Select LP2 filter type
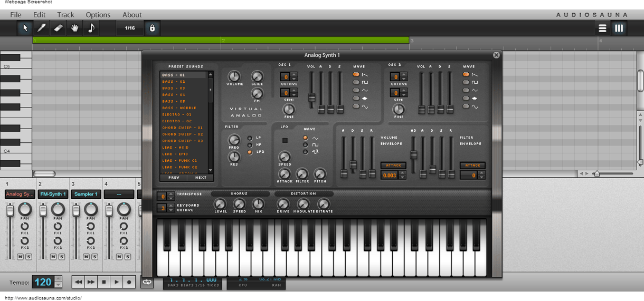This screenshot has width=644, height=301. pyautogui.click(x=250, y=152)
